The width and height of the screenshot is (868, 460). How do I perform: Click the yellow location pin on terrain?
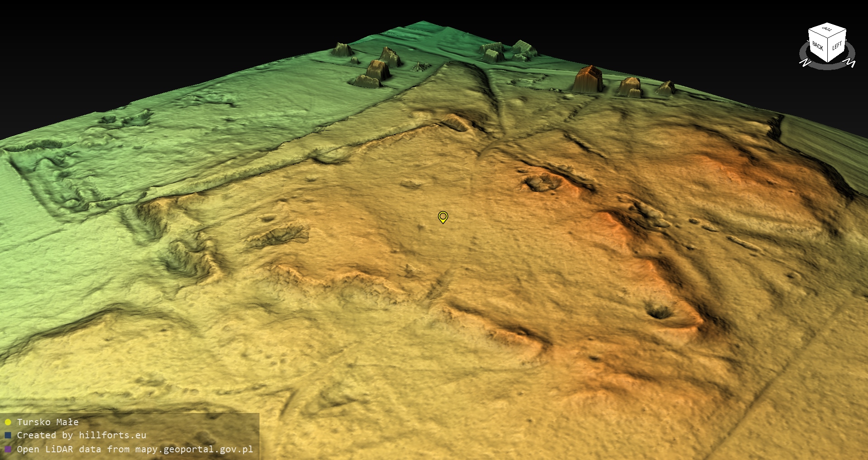(x=443, y=217)
